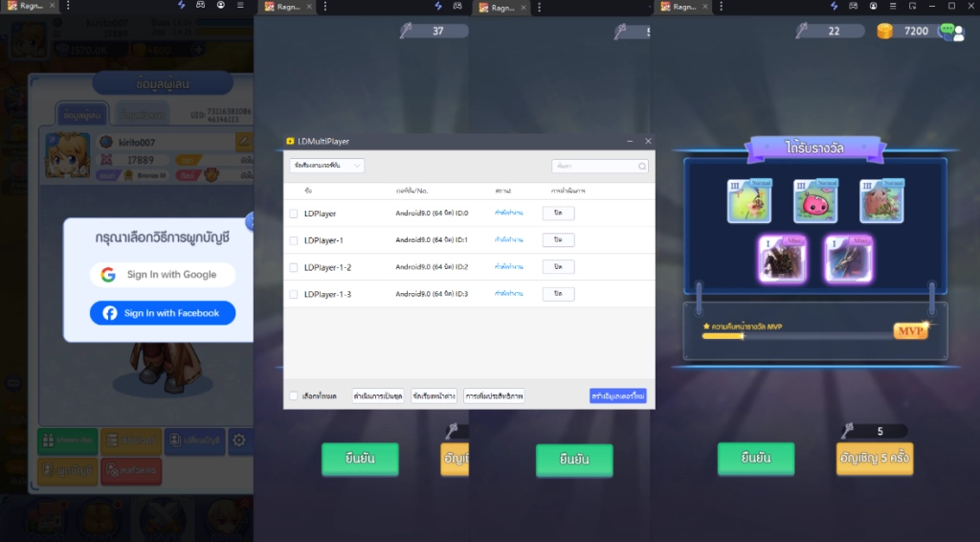980x542 pixels.
Task: Sign In with Facebook
Action: [x=163, y=313]
